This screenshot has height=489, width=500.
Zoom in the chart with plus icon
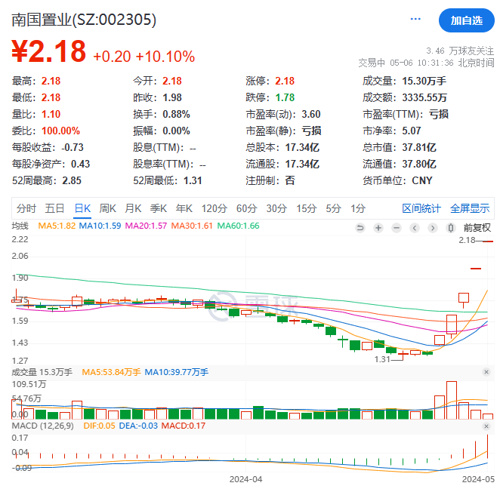pos(378,228)
